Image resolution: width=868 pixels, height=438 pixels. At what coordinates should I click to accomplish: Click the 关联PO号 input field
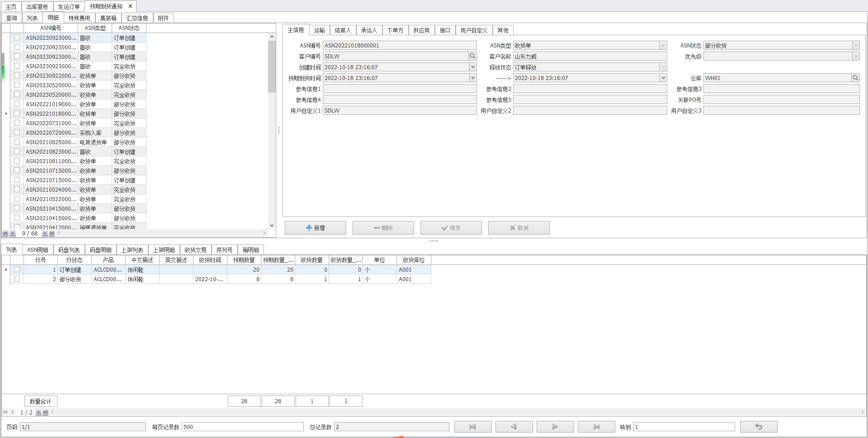point(781,99)
